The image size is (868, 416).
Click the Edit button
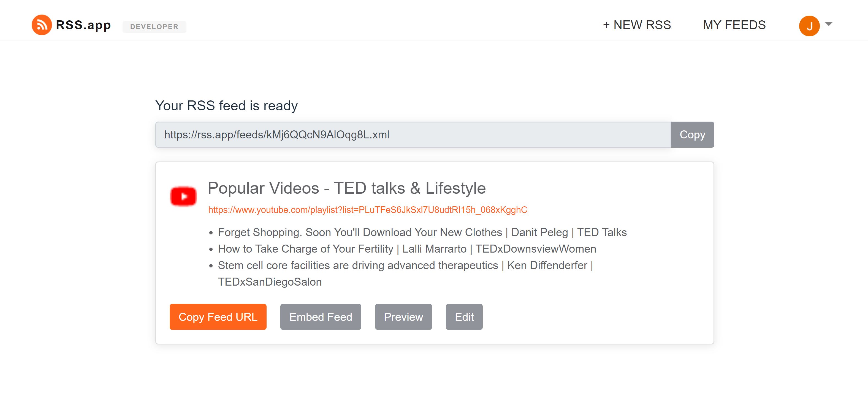point(464,317)
